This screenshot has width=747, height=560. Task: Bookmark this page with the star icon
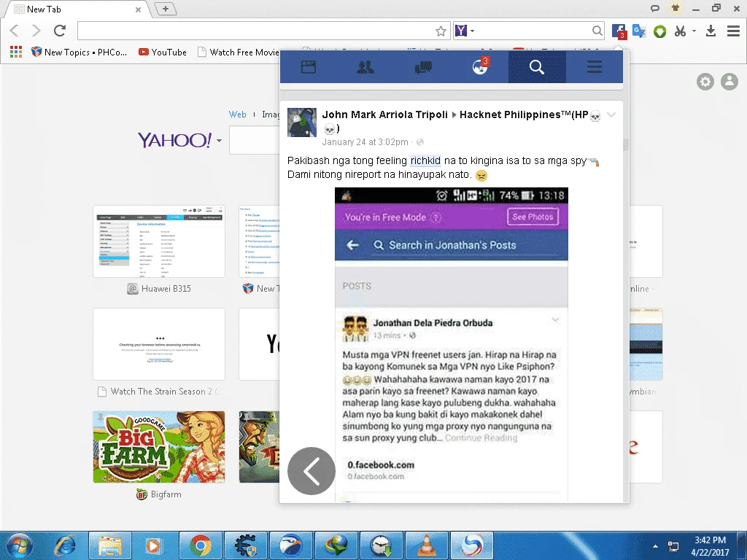(x=441, y=31)
